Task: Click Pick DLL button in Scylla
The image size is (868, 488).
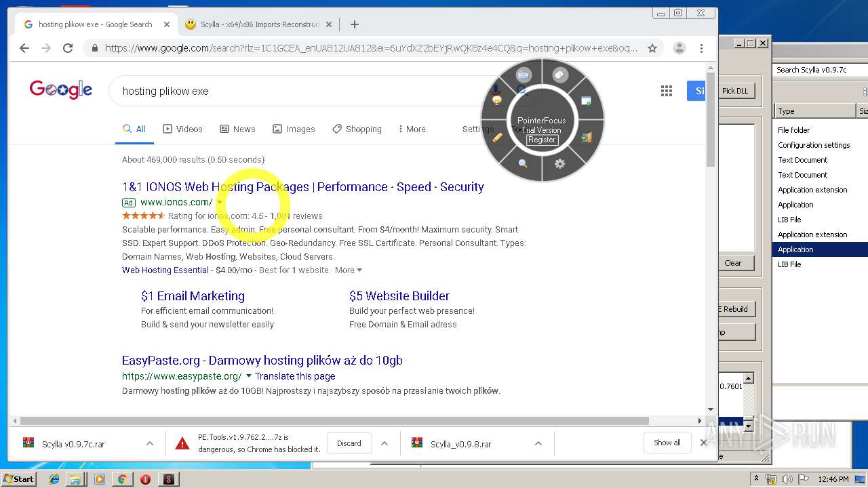Action: tap(735, 91)
